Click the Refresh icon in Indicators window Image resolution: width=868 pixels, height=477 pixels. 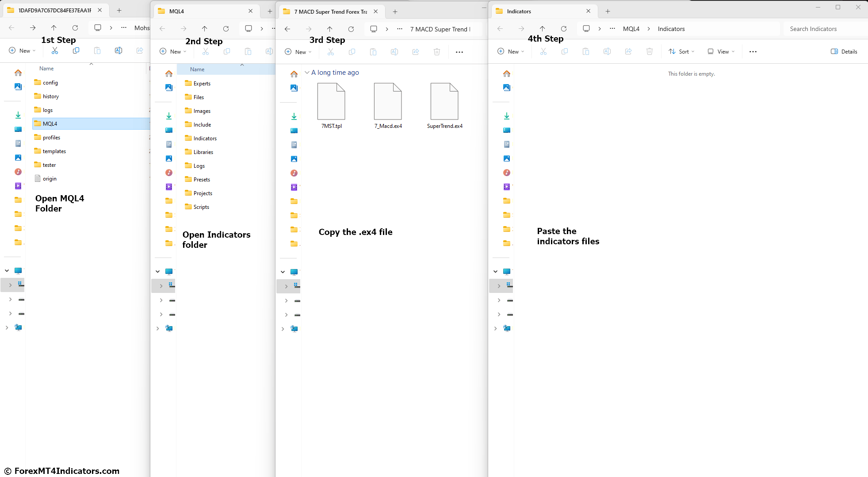pos(564,29)
